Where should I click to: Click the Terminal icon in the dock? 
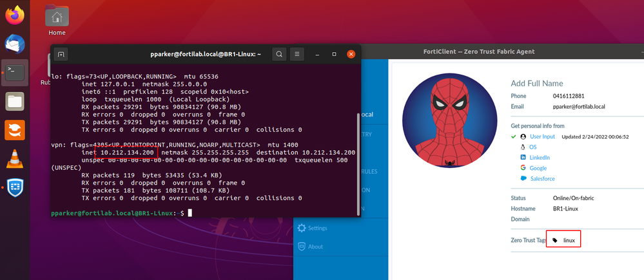pos(15,72)
